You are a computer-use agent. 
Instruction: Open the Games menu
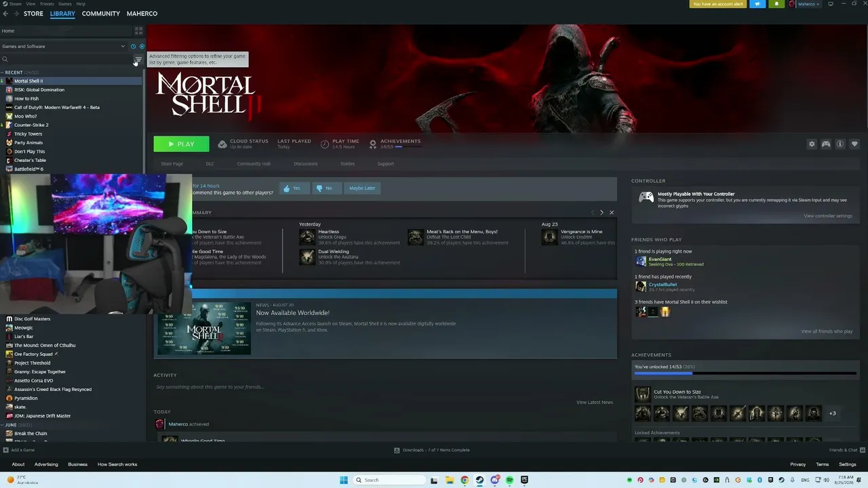click(x=65, y=4)
